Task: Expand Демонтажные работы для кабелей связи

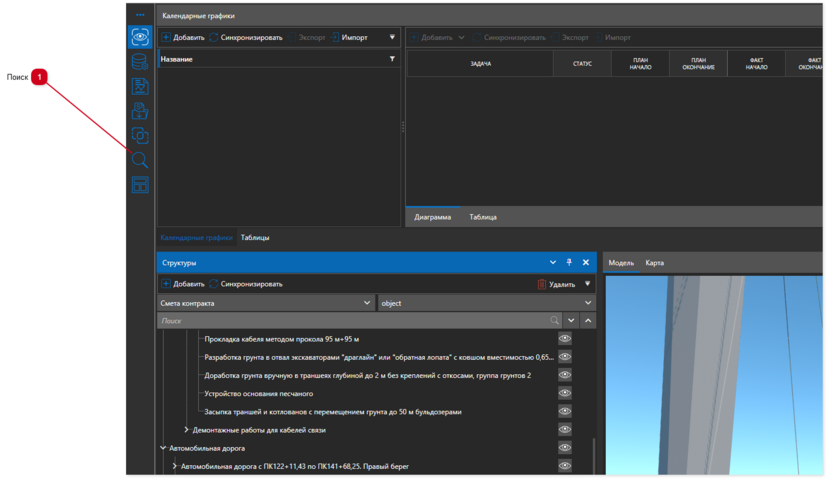Action: tap(186, 430)
